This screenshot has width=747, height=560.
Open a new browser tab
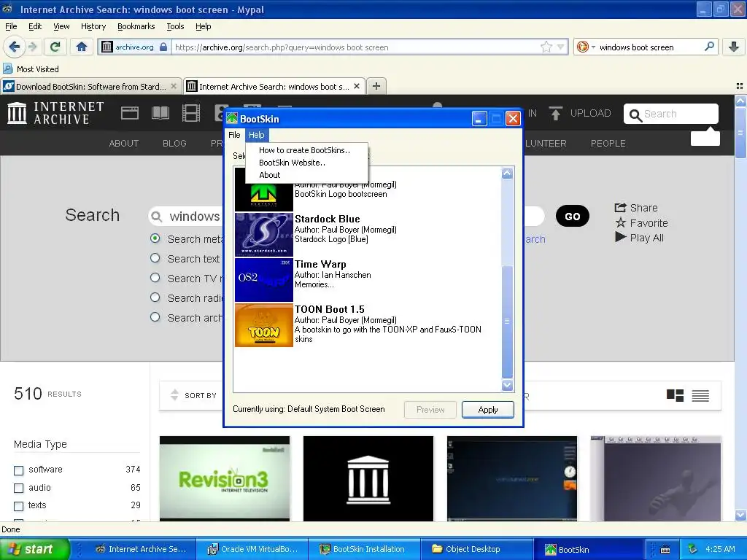[x=376, y=86]
